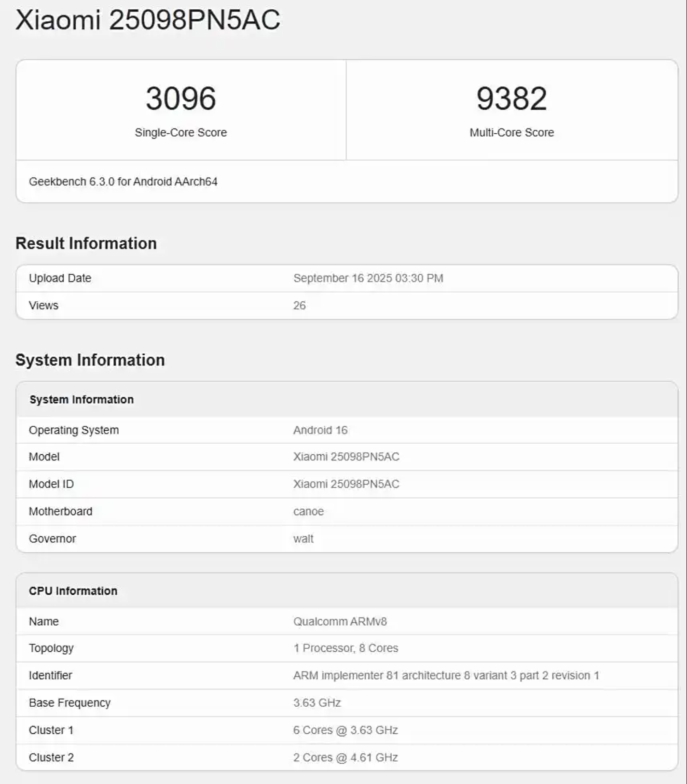
Task: Select the Qualcomm ARMv8 value
Action: [340, 621]
